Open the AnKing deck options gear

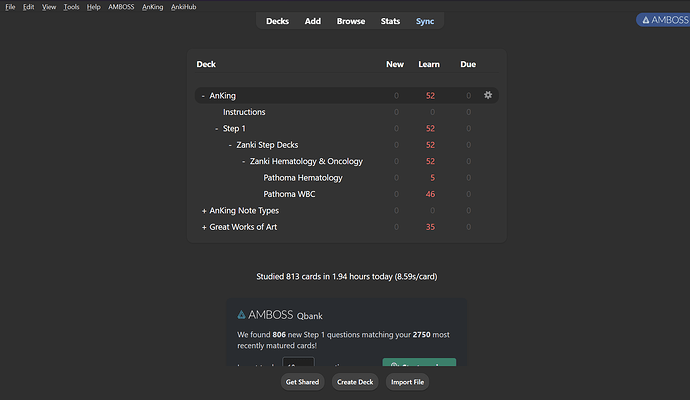pos(488,96)
